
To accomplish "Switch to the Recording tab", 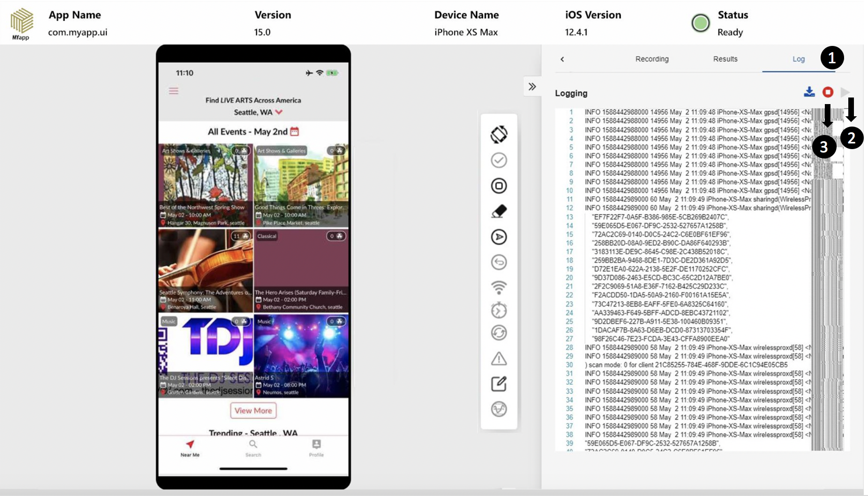I will pos(652,59).
